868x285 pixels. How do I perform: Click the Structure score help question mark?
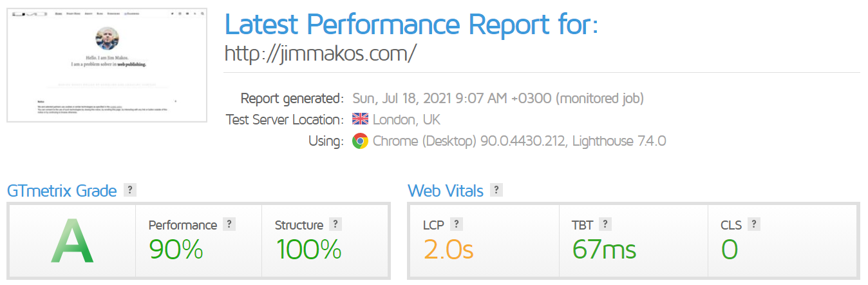(335, 224)
